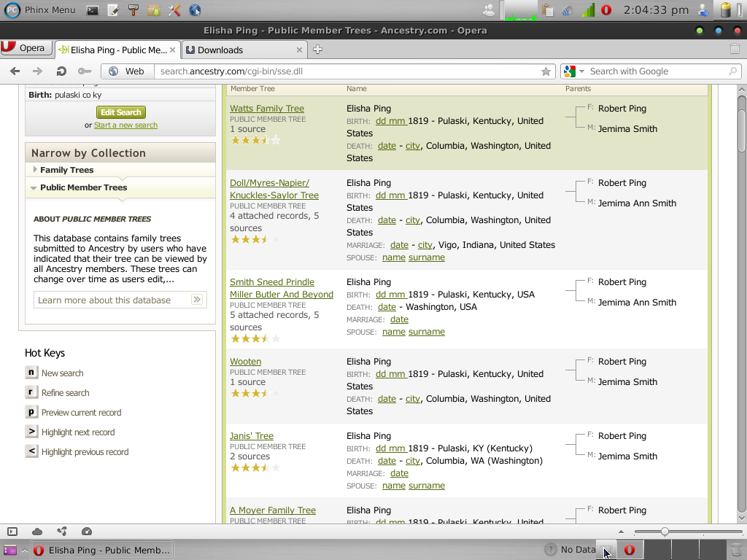Close the Elisha Ping tab
Image resolution: width=747 pixels, height=560 pixels.
(172, 50)
